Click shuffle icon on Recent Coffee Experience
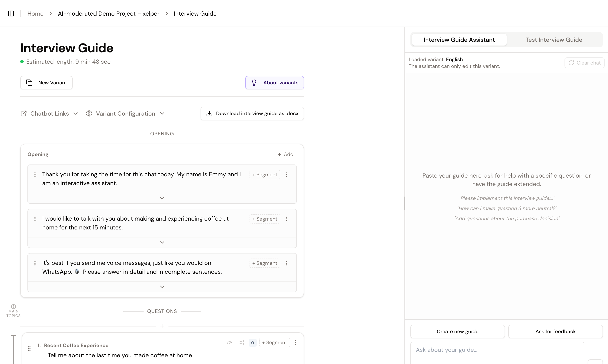 [x=242, y=342]
